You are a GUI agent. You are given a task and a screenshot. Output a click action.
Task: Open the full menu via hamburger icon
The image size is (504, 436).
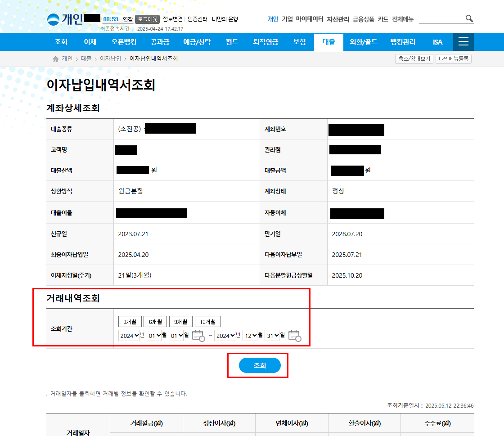(463, 42)
